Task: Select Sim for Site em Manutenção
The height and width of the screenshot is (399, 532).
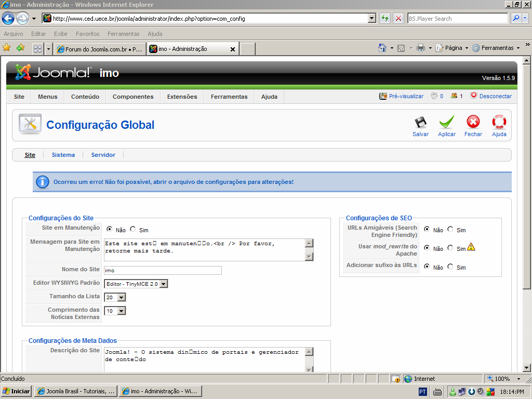Action: coord(132,229)
